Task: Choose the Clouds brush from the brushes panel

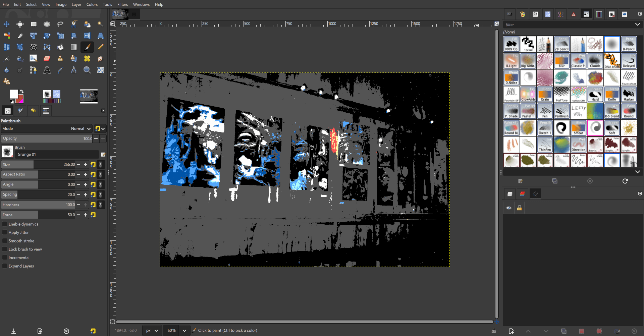Action: pyautogui.click(x=595, y=61)
